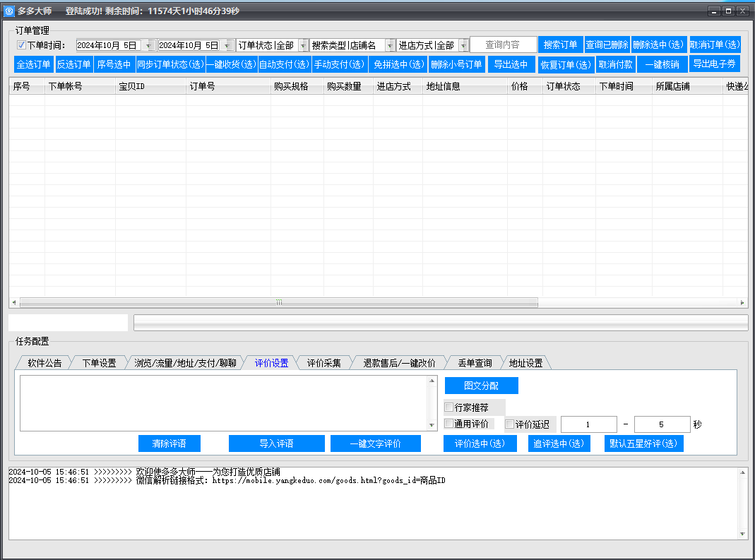The width and height of the screenshot is (755, 560).
Task: Toggle the 下单时间 checkbox
Action: point(21,45)
